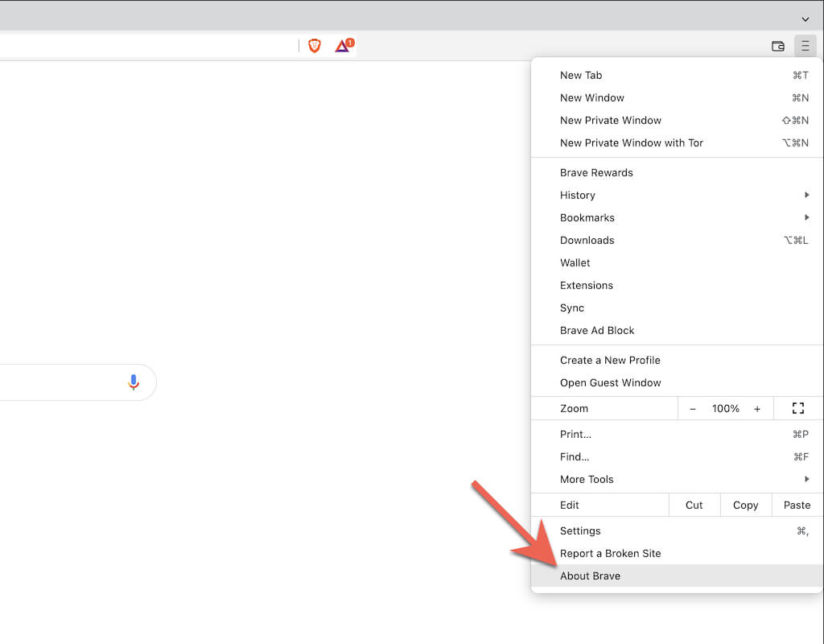Open Brave Ad Block menu item
This screenshot has height=644, width=824.
677,331
